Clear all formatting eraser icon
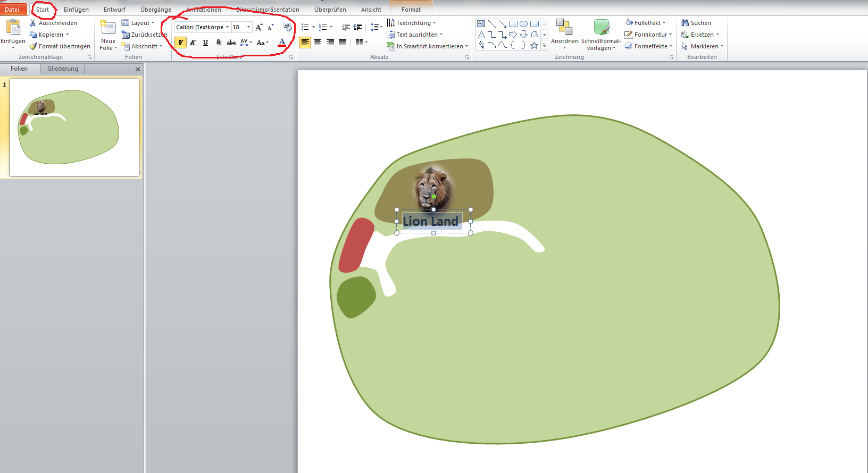The height and width of the screenshot is (473, 868). tap(288, 27)
